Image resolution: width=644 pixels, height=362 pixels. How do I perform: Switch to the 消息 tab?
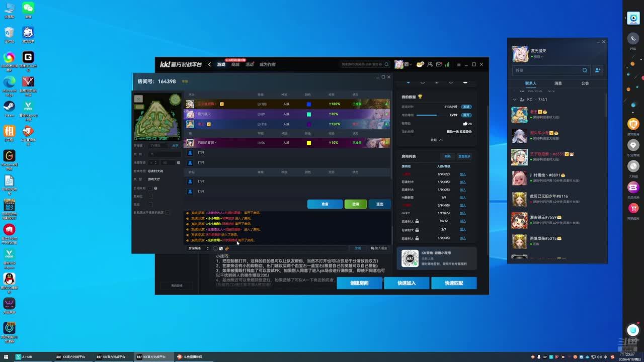[x=558, y=83]
